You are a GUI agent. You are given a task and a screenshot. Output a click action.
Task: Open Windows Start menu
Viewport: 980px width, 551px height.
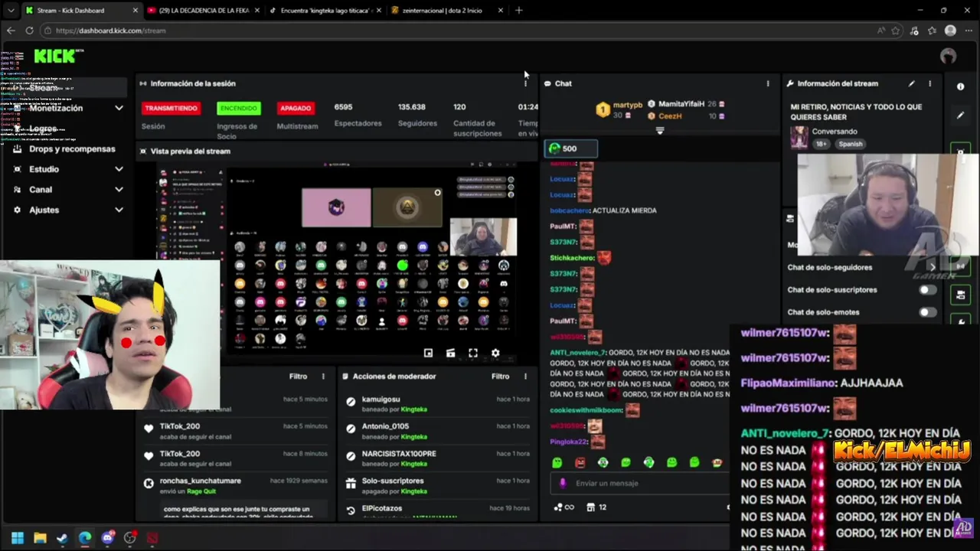18,538
